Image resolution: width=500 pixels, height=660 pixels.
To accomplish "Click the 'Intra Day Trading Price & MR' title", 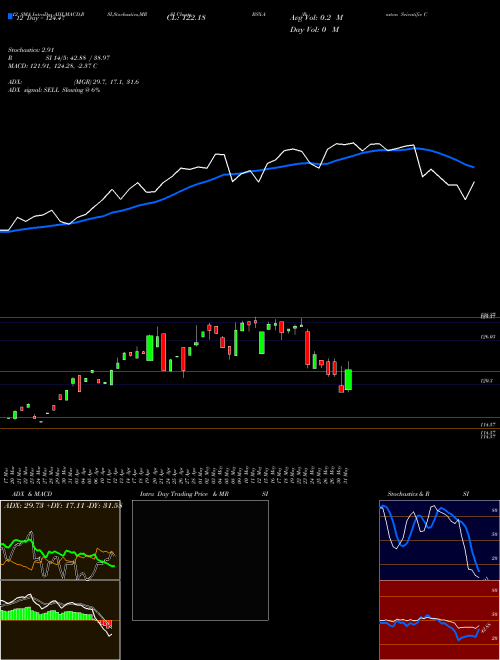I will click(x=184, y=494).
